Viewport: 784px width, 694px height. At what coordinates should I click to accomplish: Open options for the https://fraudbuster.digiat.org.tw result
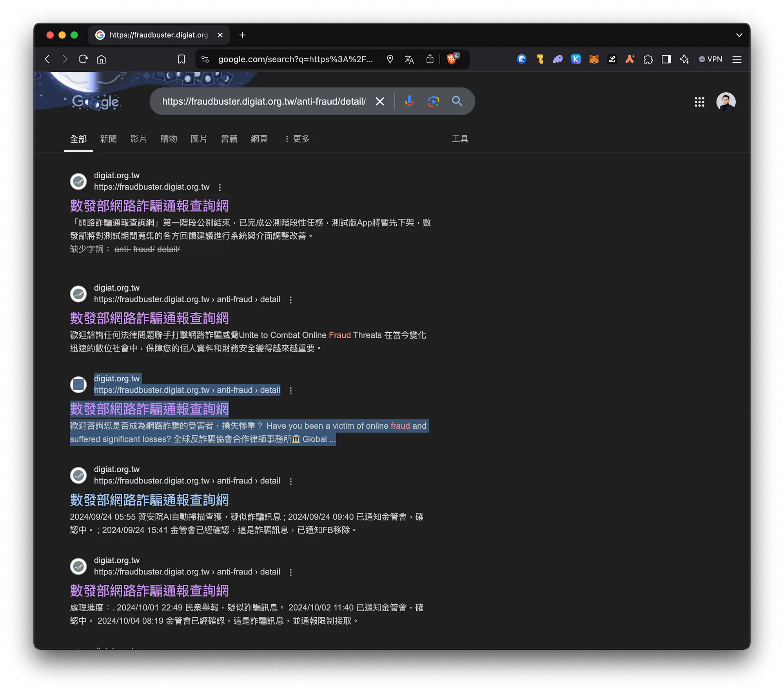(220, 187)
